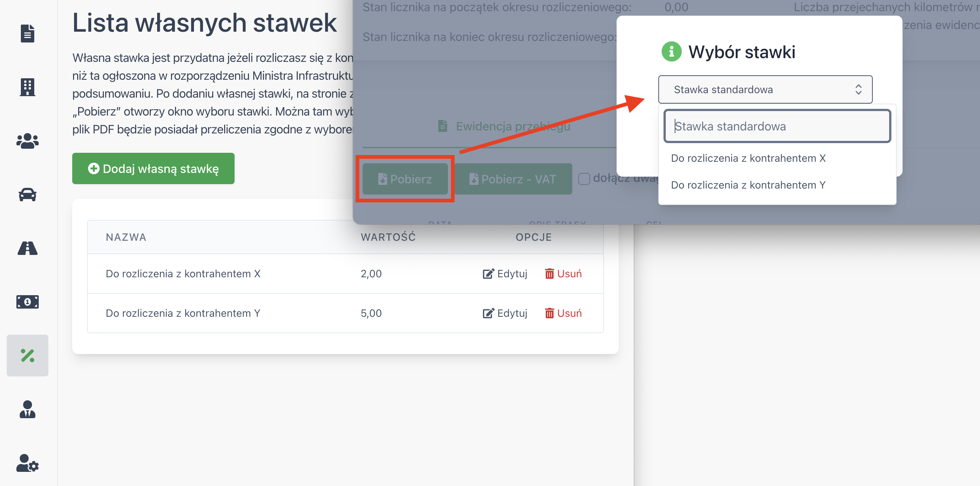Click table row name Do rozliczenia z kontrahentem X
The height and width of the screenshot is (486, 980).
pos(183,274)
